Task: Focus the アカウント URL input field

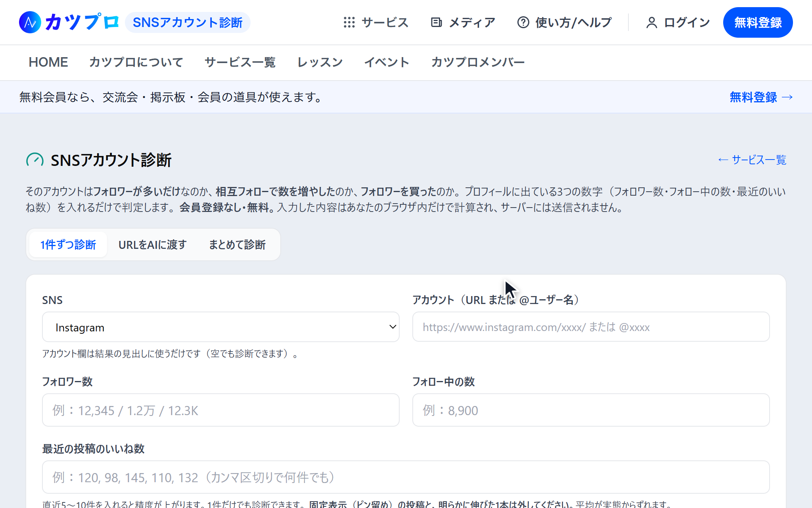Action: (x=591, y=327)
